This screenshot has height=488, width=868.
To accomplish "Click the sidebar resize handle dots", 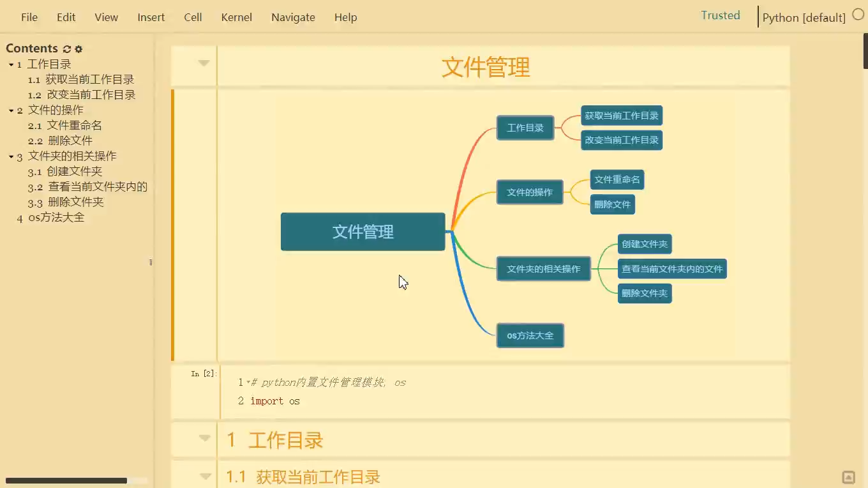I will (151, 262).
